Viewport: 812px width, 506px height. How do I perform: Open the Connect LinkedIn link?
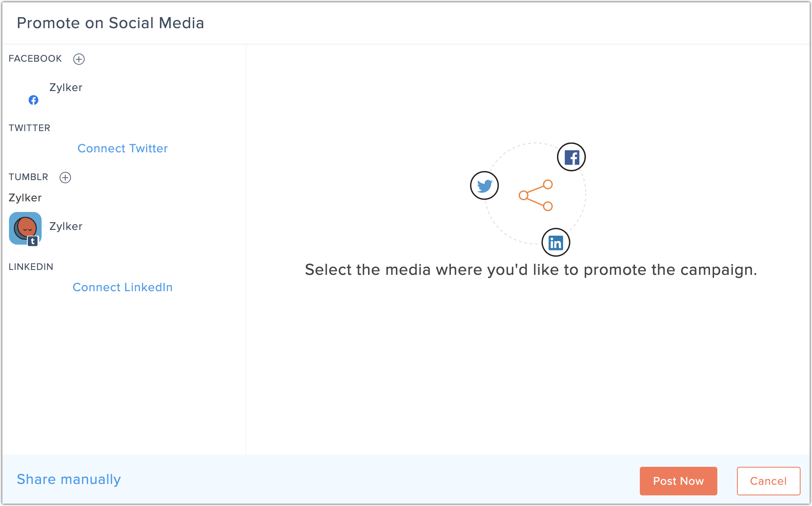tap(123, 287)
